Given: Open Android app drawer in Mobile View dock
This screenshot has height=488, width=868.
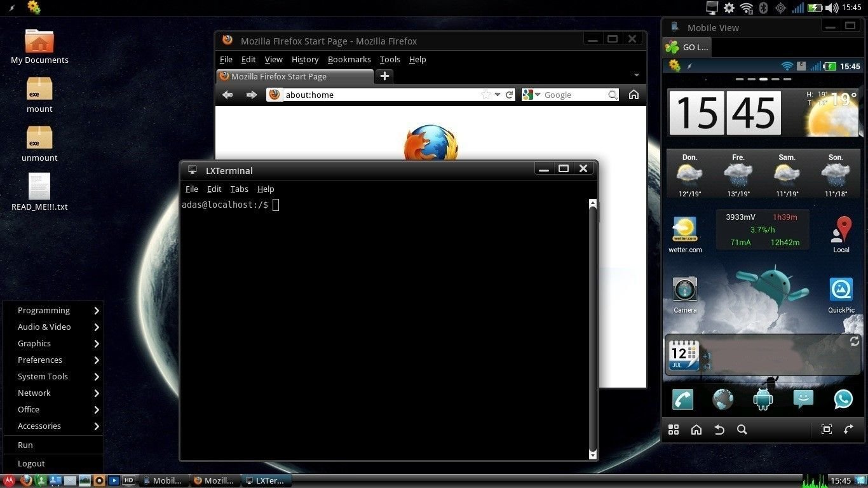Looking at the screenshot, I should (763, 399).
